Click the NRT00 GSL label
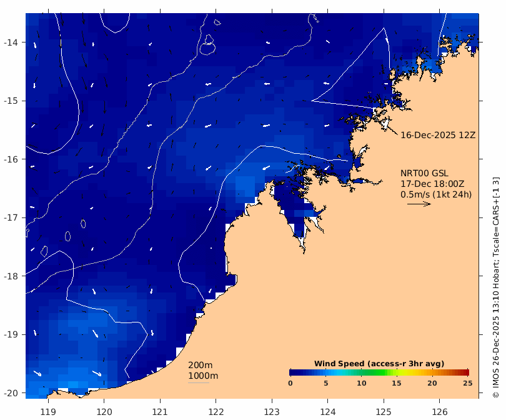 tap(424, 173)
